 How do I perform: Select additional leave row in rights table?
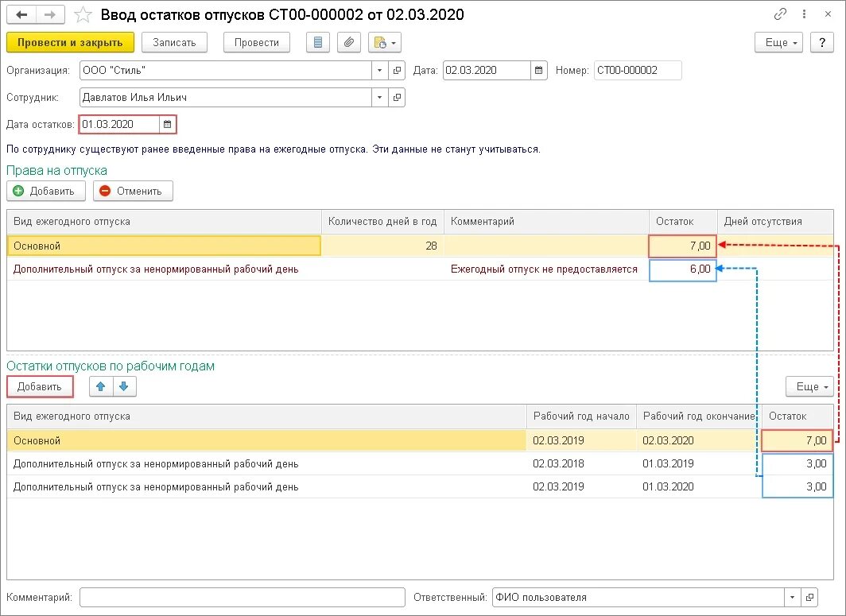(164, 269)
